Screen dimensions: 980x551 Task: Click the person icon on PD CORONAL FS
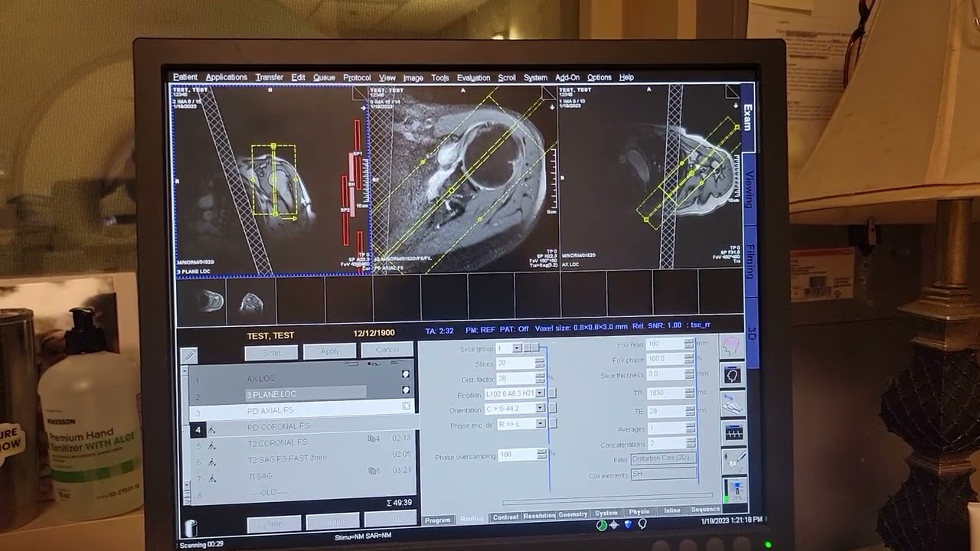(211, 430)
